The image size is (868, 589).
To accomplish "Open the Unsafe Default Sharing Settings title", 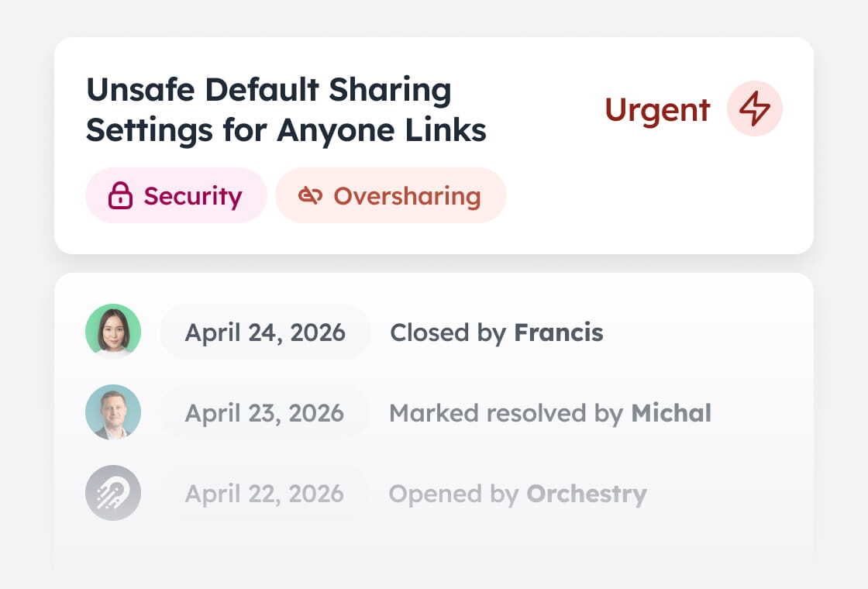I will [286, 110].
